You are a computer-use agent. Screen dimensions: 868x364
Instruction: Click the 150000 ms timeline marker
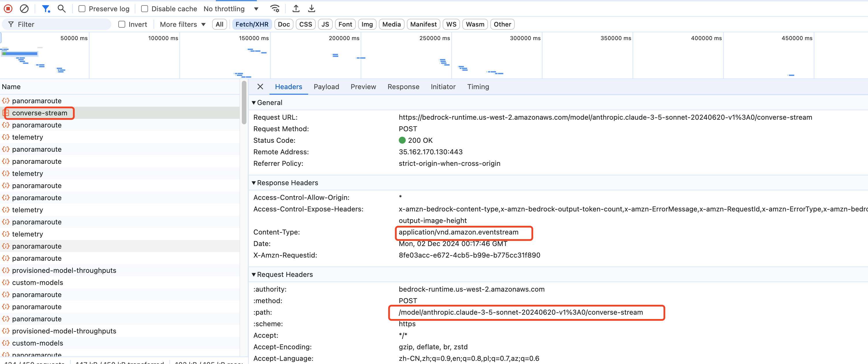[x=254, y=38]
